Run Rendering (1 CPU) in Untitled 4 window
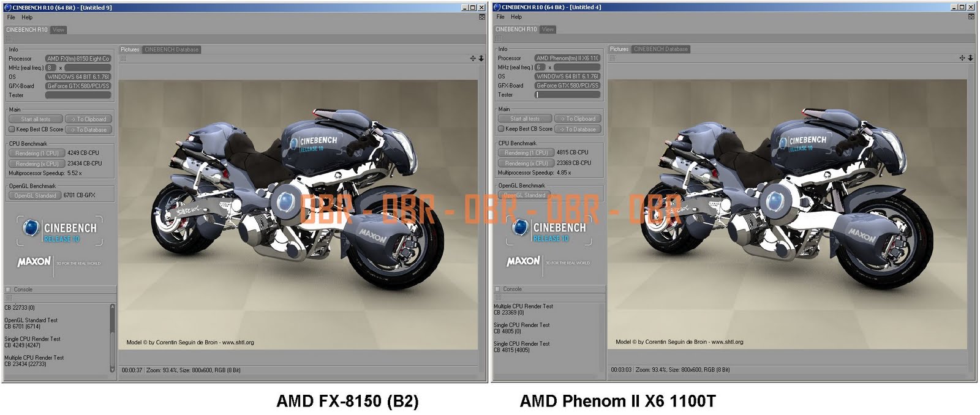The image size is (980, 415). (x=526, y=152)
